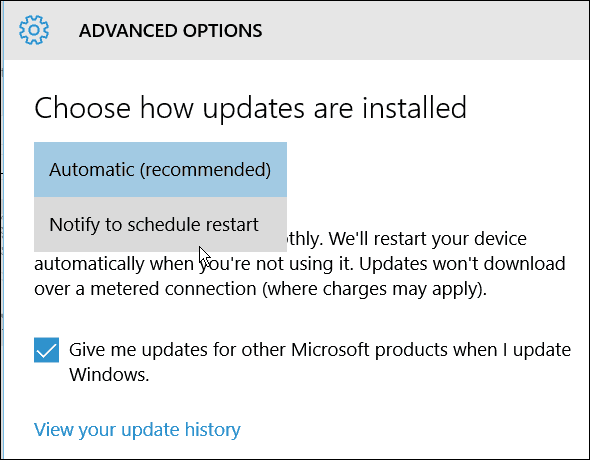Click the Give me updates label text
This screenshot has width=590, height=460.
pyautogui.click(x=320, y=362)
